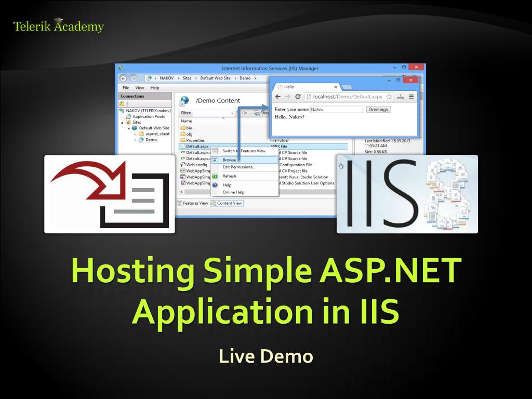Viewport: 532px width, 399px height.
Task: Switch to the Features View tab
Action: (x=192, y=203)
